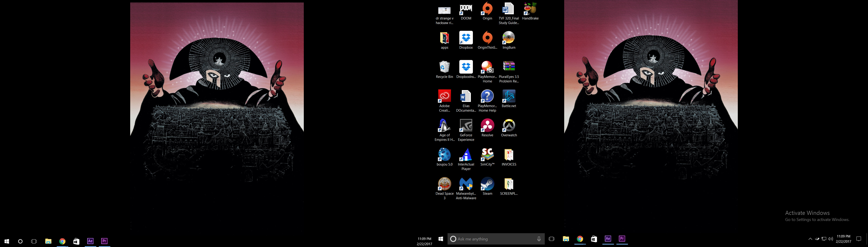Select the boujou 5.0 desktop icon

pos(444,157)
